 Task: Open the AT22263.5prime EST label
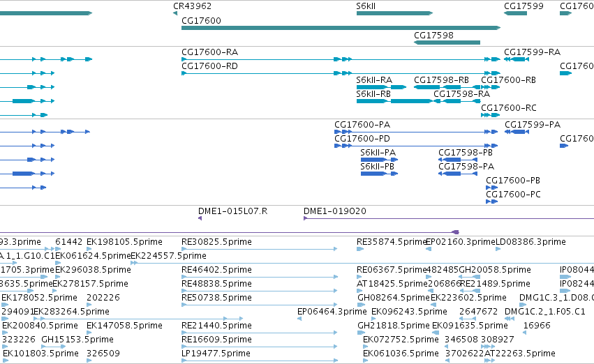click(x=520, y=354)
